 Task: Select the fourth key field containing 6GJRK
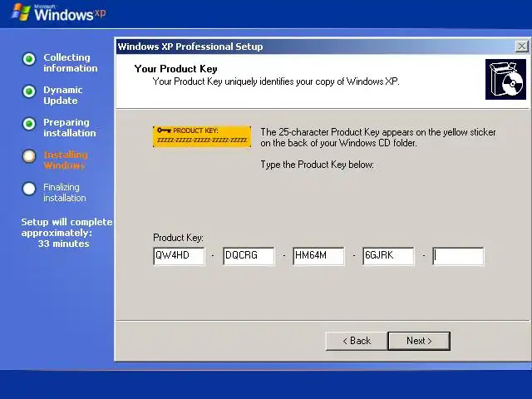click(x=388, y=256)
